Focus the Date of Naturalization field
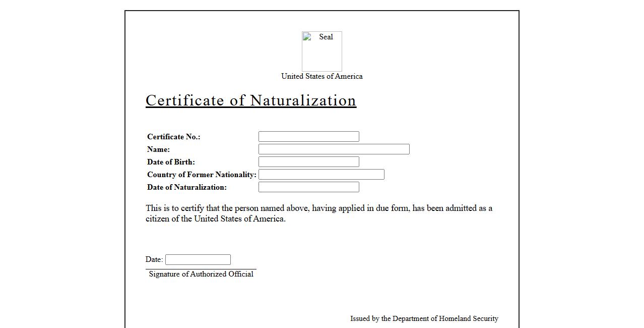 pos(308,187)
